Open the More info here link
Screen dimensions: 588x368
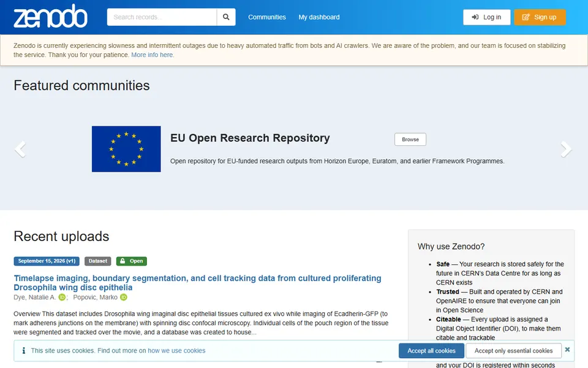coord(153,55)
